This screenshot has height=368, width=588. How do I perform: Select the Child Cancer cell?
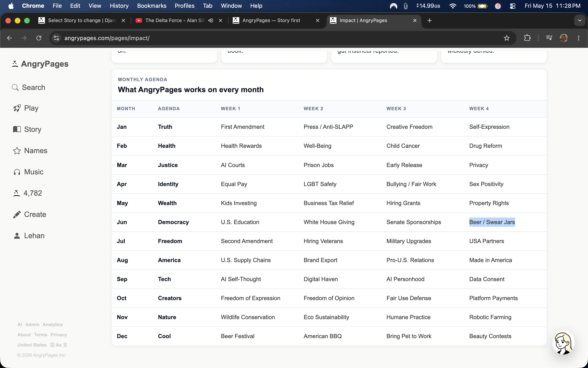(x=403, y=146)
